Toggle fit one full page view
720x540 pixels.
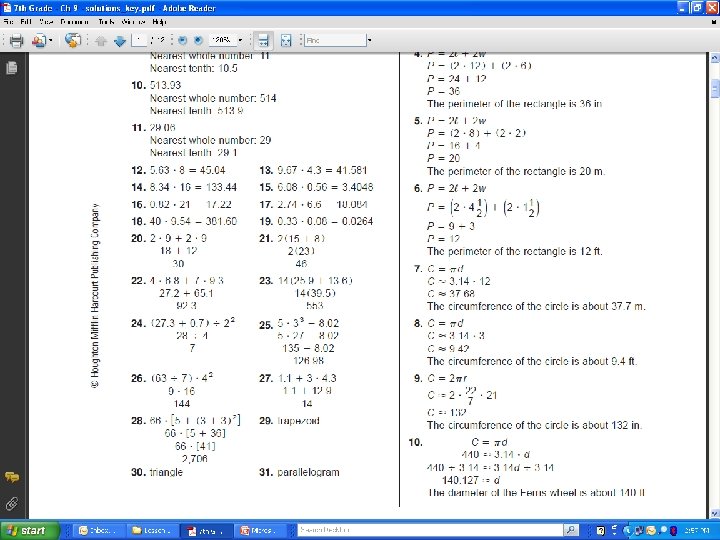286,40
